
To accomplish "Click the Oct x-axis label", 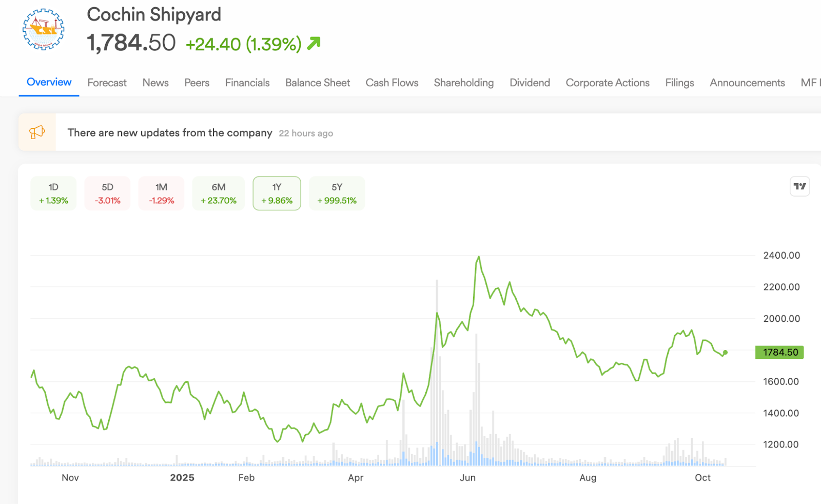I will [702, 478].
